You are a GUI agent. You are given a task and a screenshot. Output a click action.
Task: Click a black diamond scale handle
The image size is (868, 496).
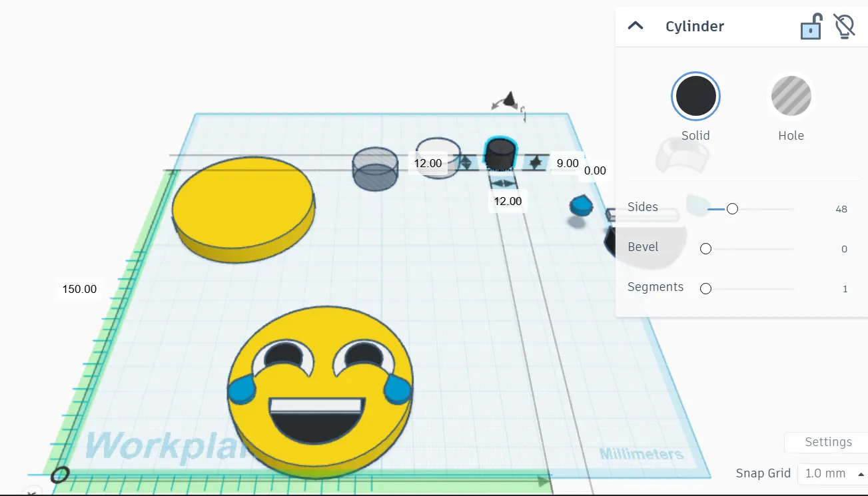pyautogui.click(x=537, y=162)
